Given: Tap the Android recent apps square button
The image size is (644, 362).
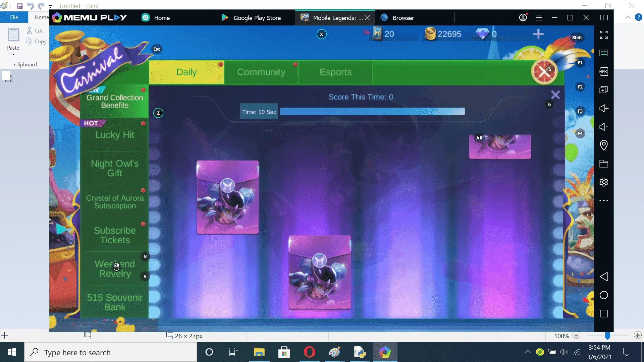Looking at the screenshot, I should (604, 313).
